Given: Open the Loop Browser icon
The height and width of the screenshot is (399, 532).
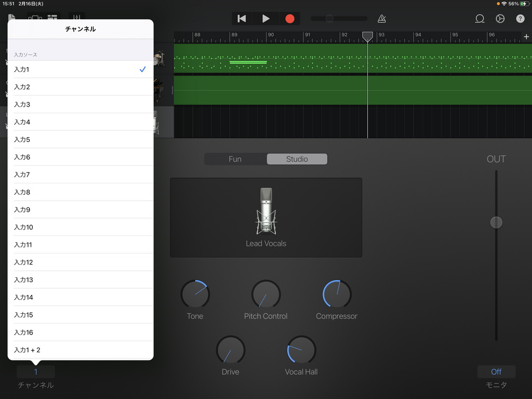Looking at the screenshot, I should click(x=480, y=19).
